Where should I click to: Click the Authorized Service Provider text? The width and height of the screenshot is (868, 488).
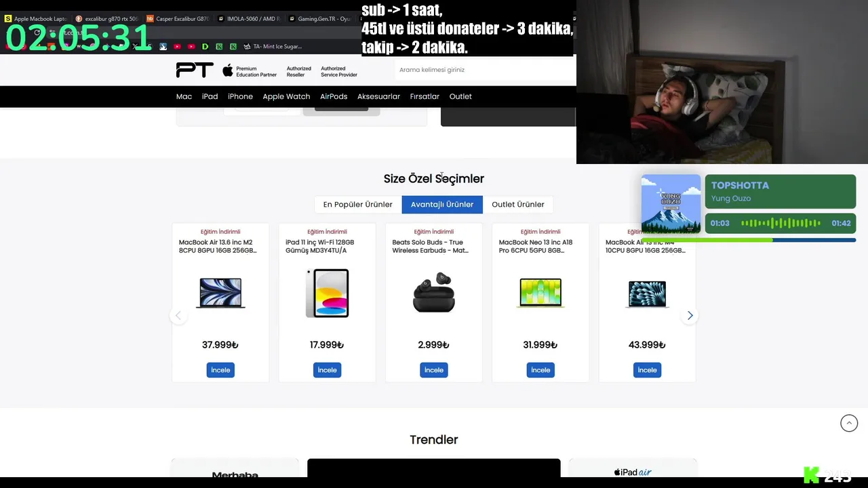[339, 71]
